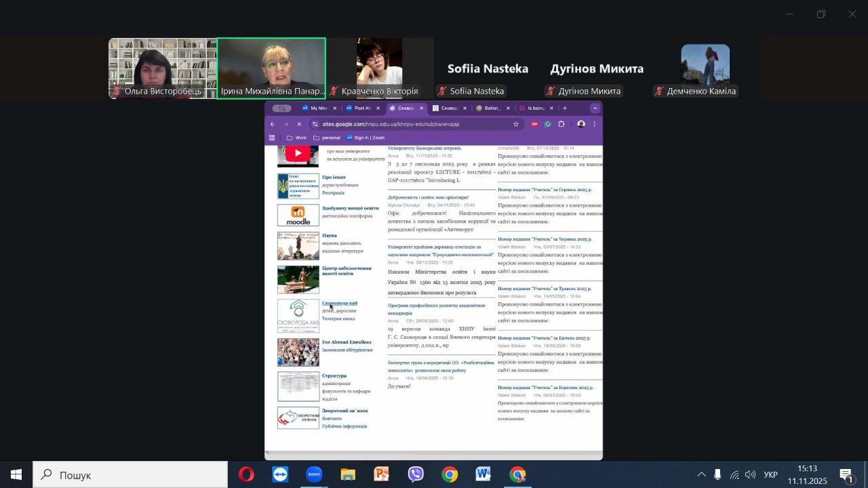This screenshot has width=868, height=488.
Task: Switch to the "My Mee" browser tab
Action: point(317,108)
